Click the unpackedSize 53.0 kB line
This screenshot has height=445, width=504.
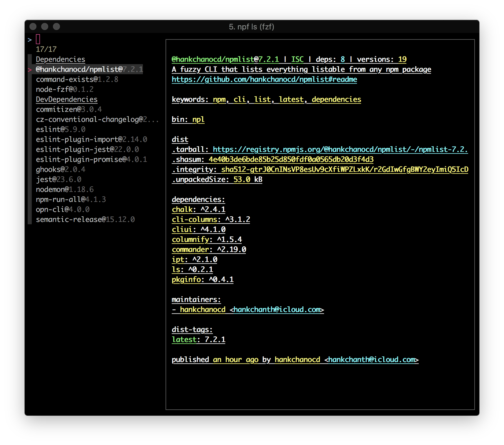[217, 180]
